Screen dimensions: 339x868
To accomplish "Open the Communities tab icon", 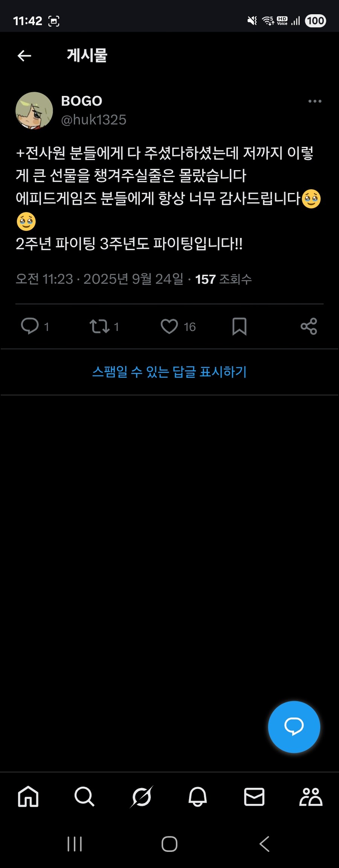I will [311, 797].
